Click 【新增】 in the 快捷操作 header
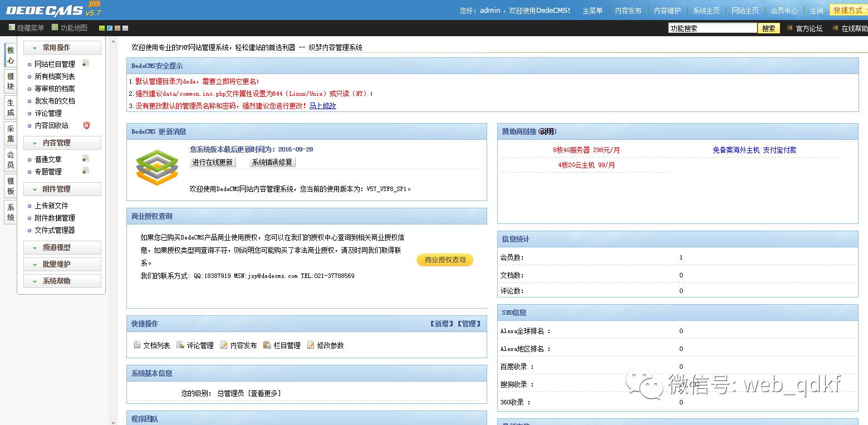Screen dimensions: 868x425 point(442,323)
